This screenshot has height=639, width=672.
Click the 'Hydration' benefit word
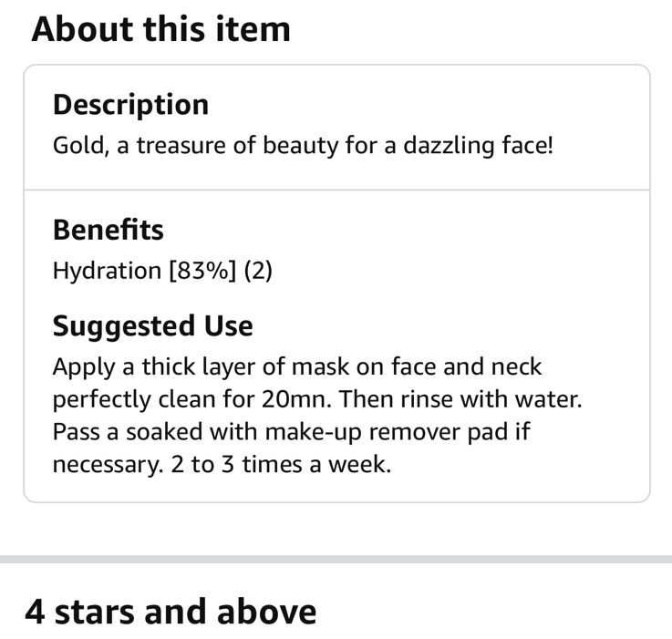[x=107, y=272]
